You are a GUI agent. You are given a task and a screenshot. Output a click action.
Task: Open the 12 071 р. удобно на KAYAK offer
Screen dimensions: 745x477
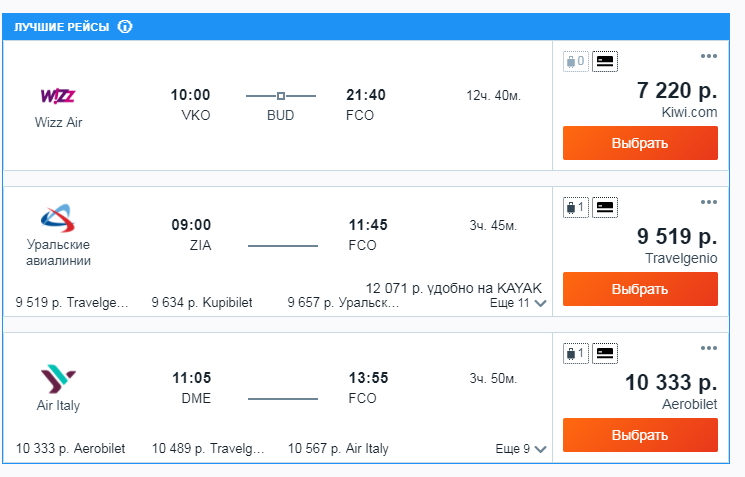(454, 288)
